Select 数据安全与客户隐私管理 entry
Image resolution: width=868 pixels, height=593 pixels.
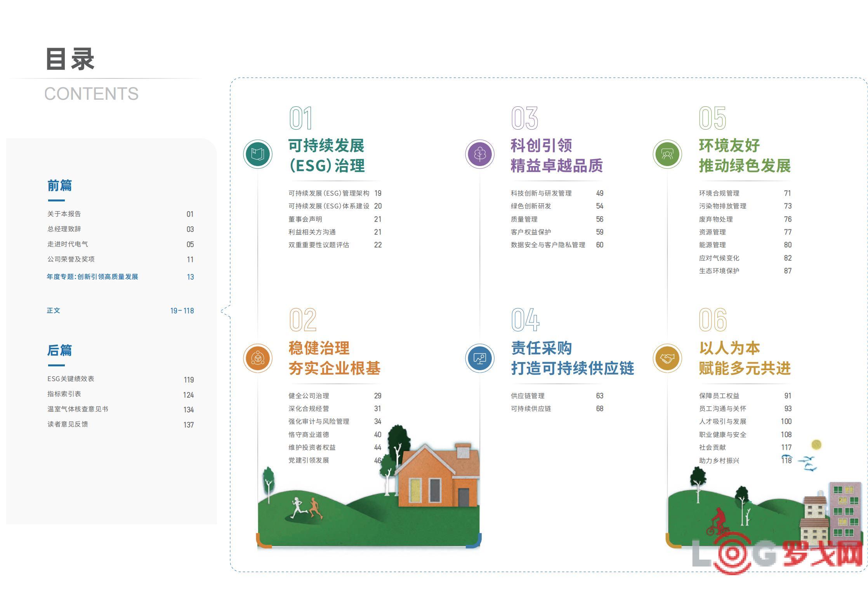click(548, 245)
